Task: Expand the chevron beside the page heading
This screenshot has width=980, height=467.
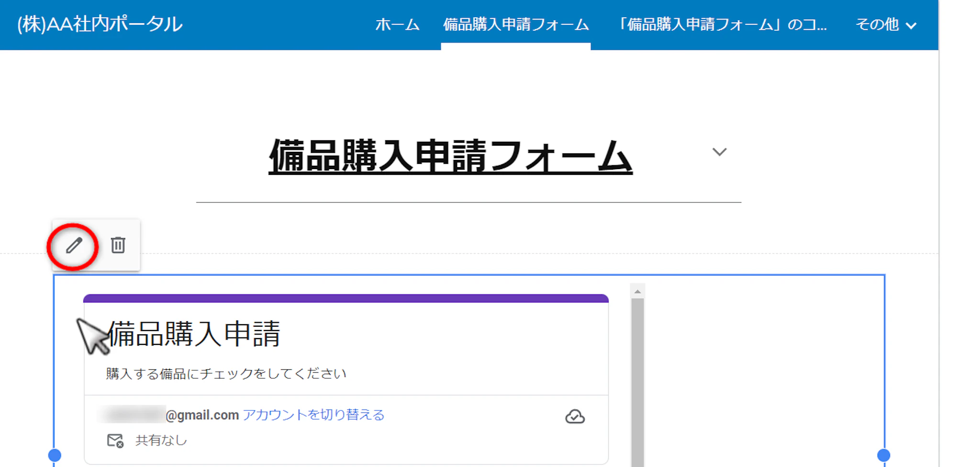Action: (719, 152)
